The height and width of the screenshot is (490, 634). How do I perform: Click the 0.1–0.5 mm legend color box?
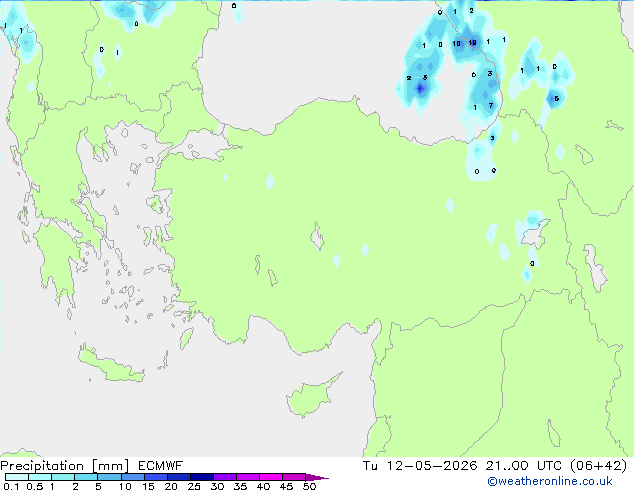pos(17,477)
